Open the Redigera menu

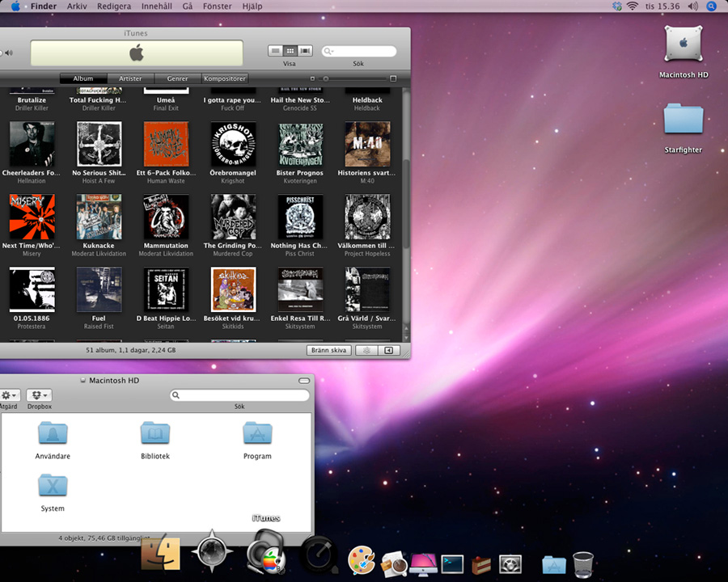point(113,6)
